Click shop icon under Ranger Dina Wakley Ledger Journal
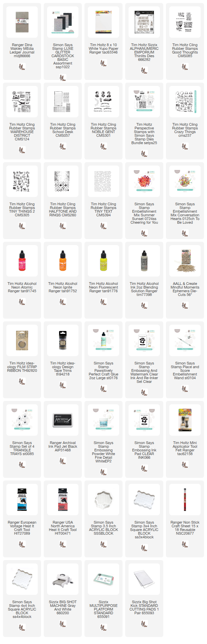The width and height of the screenshot is (207, 644). click(22, 67)
